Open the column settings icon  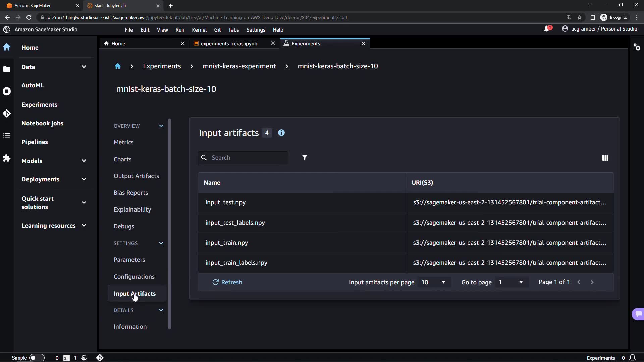(605, 158)
